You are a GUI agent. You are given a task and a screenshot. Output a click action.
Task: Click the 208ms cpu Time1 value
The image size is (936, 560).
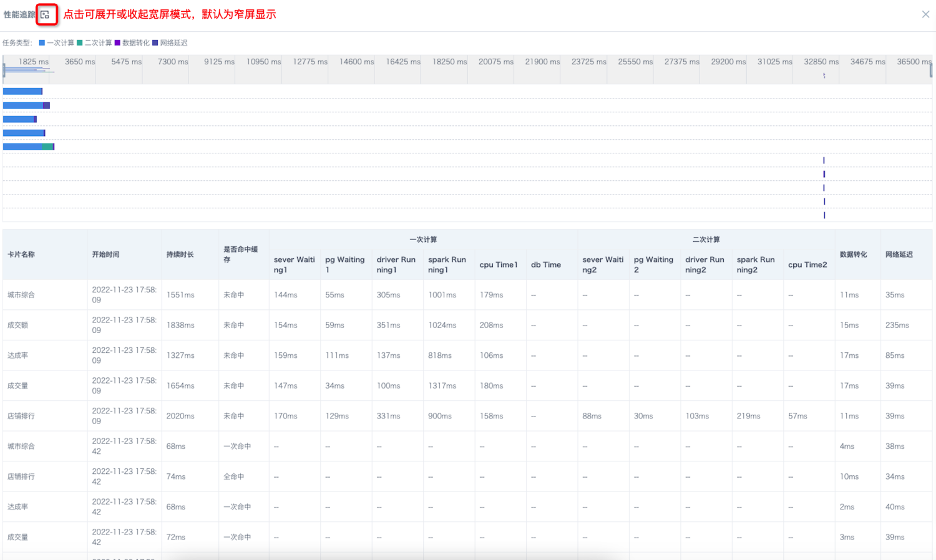point(492,325)
